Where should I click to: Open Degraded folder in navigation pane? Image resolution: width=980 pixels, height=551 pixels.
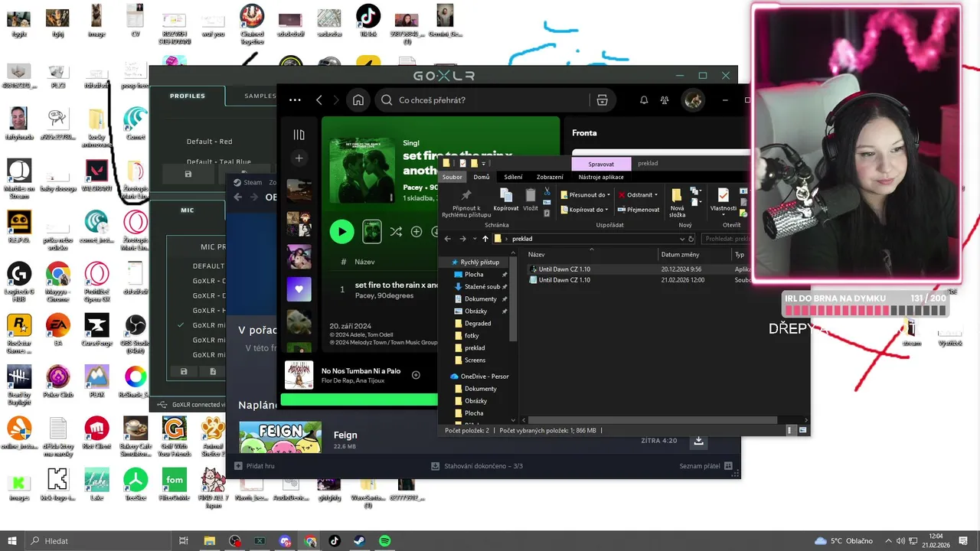(477, 324)
